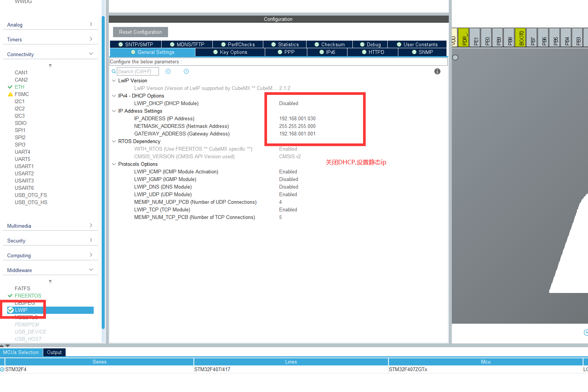This screenshot has width=588, height=392.
Task: Open the Checksum tab
Action: (x=330, y=44)
